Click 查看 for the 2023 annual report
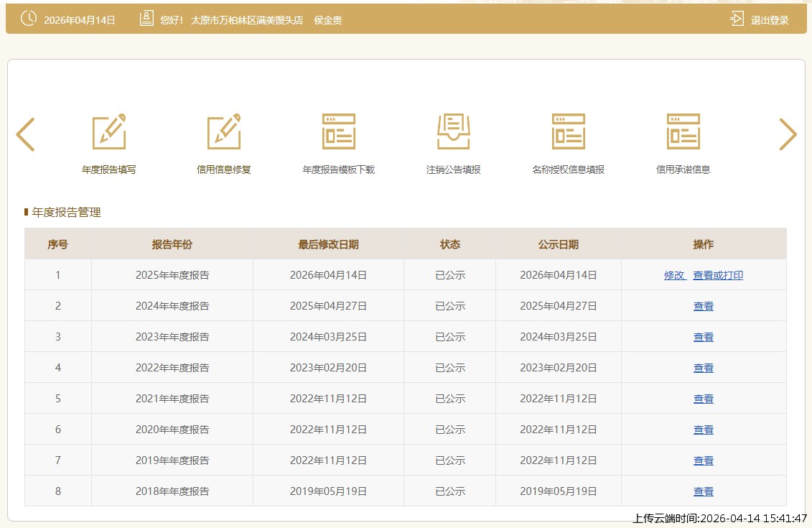The image size is (812, 528). point(704,337)
